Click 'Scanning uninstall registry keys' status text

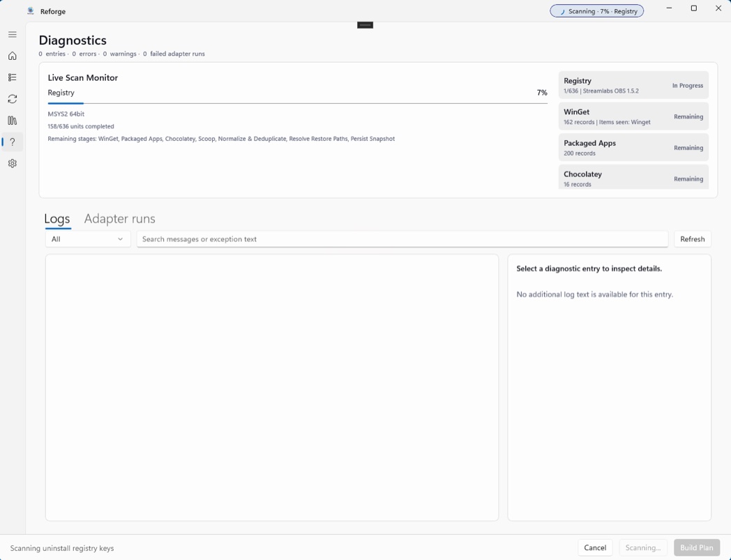(x=62, y=548)
